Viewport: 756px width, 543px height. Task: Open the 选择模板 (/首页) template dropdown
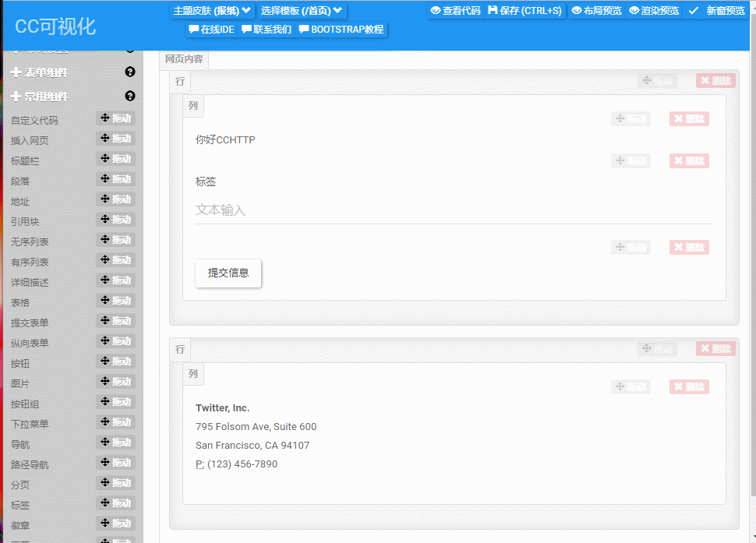click(302, 11)
